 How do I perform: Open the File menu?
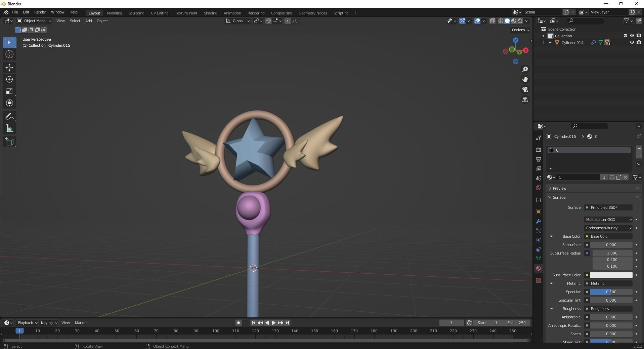tap(15, 12)
